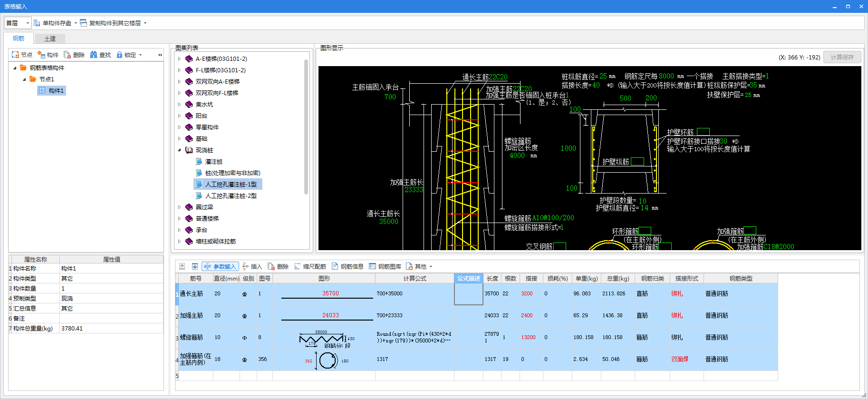The width and height of the screenshot is (868, 399).
Task: Click the 8000 钢筋定尺 value in drawing
Action: point(666,76)
